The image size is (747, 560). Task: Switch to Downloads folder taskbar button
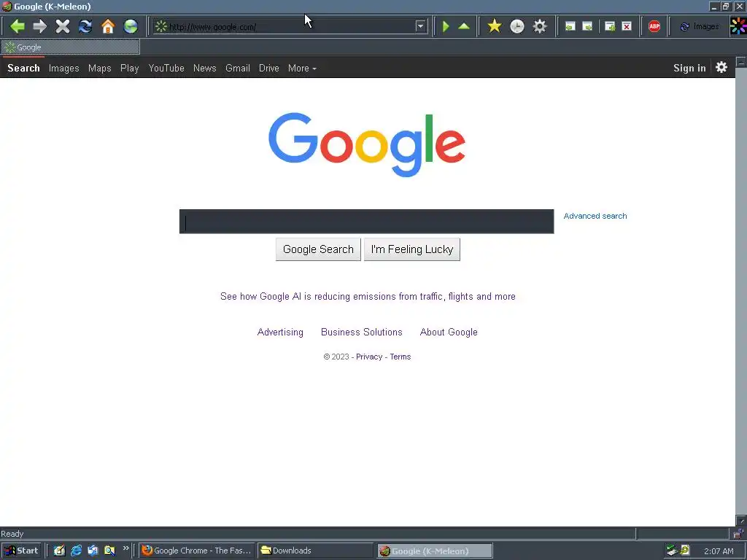[x=315, y=551]
